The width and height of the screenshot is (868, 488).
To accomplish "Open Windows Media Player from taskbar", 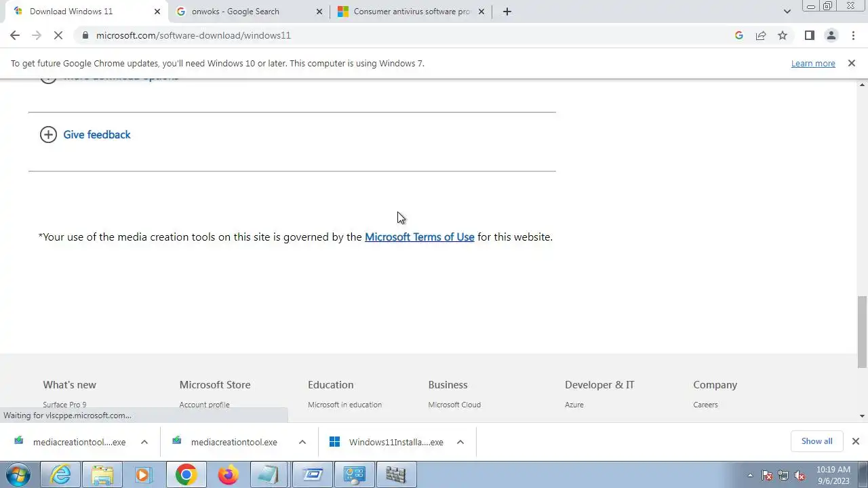I will coord(143,474).
